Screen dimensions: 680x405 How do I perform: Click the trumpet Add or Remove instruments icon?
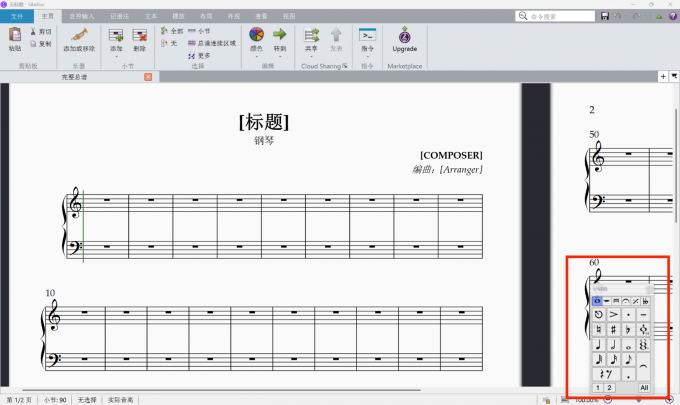click(x=79, y=35)
